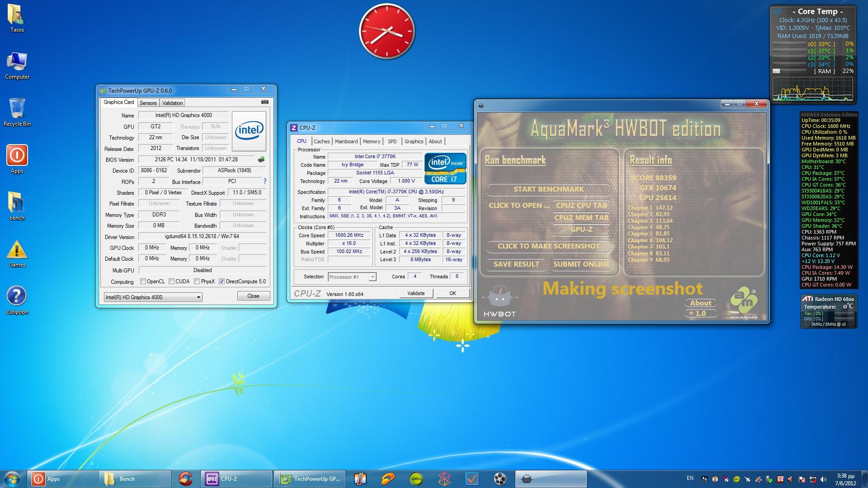Open the orange swirl taskbar icon
The width and height of the screenshot is (868, 488).
tap(388, 479)
